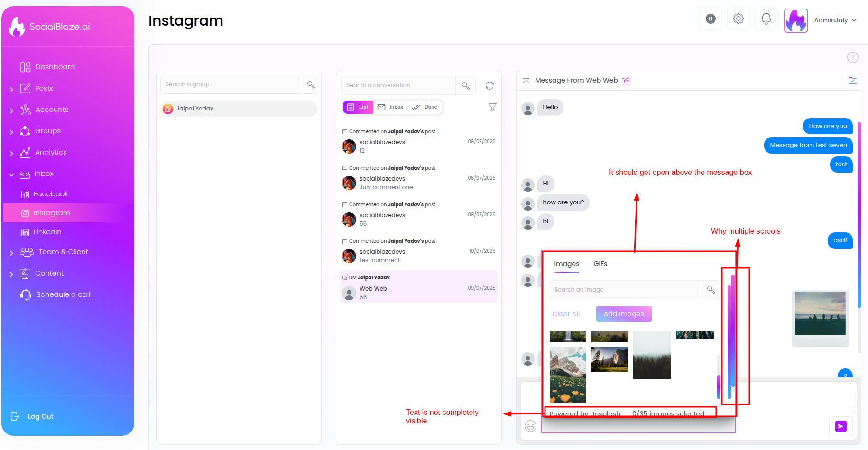Image resolution: width=868 pixels, height=450 pixels.
Task: Open the settings gear in header
Action: tap(739, 18)
